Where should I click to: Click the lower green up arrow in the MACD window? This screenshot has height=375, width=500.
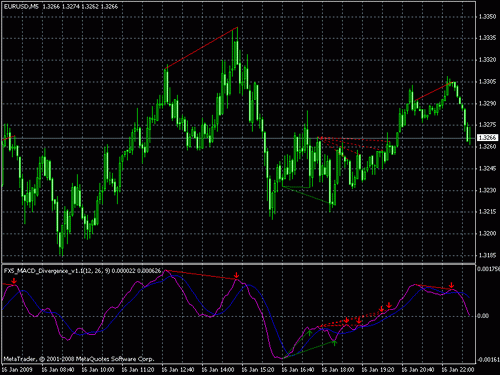tap(334, 343)
